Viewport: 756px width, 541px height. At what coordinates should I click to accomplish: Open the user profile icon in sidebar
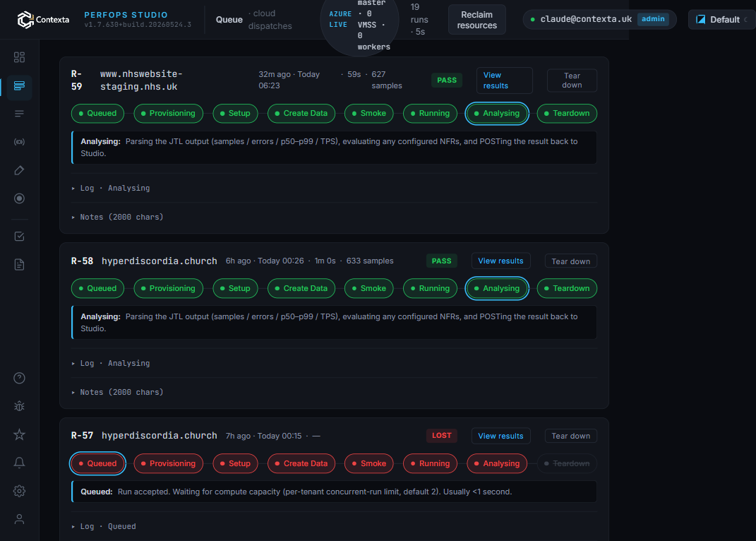[19, 519]
